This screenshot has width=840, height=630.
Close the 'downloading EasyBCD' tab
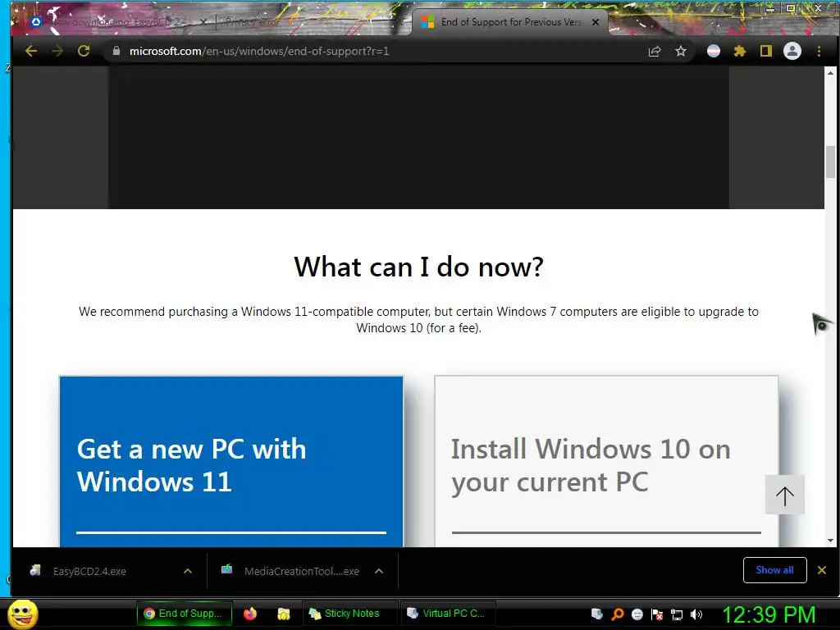pyautogui.click(x=203, y=22)
